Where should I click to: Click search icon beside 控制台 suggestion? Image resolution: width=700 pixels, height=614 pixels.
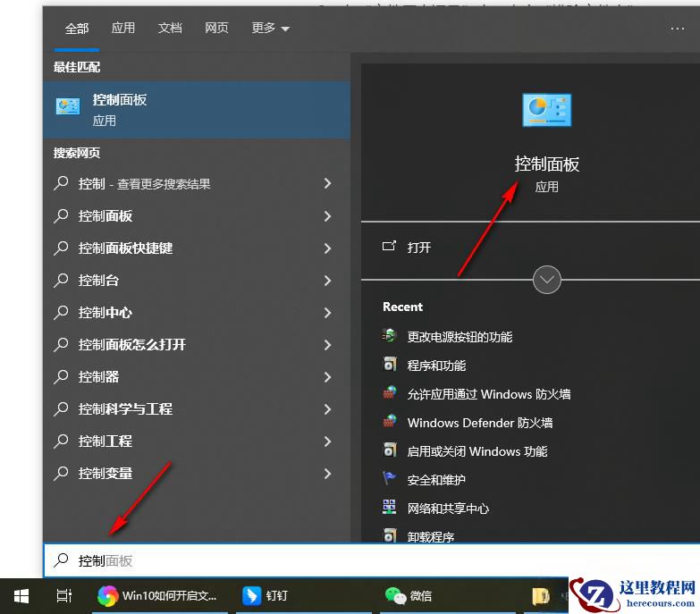pos(61,281)
